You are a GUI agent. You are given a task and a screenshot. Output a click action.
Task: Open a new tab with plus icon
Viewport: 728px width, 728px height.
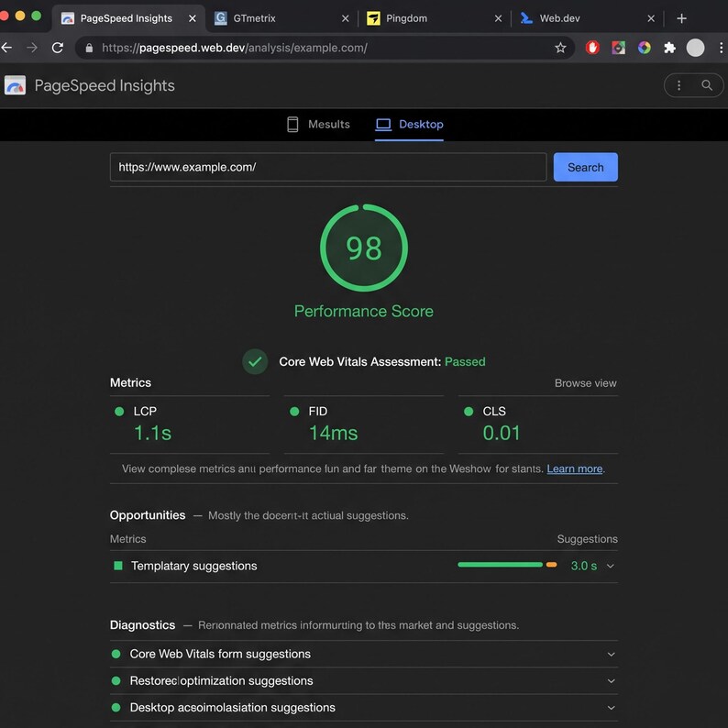pyautogui.click(x=681, y=18)
